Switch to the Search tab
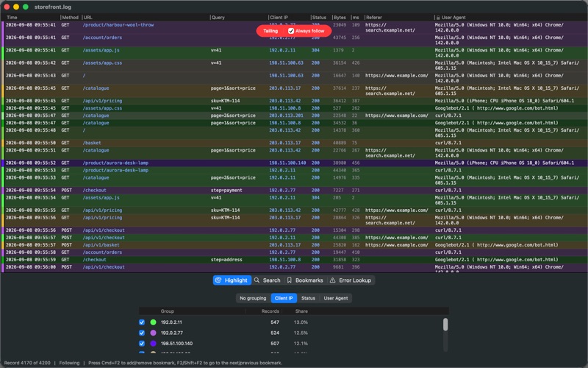This screenshot has width=588, height=368. (x=268, y=280)
